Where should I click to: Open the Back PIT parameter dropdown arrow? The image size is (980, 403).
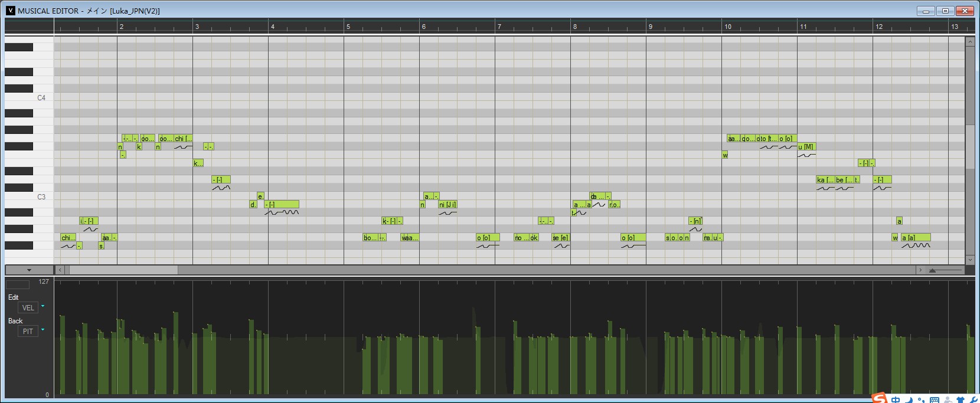pos(43,330)
